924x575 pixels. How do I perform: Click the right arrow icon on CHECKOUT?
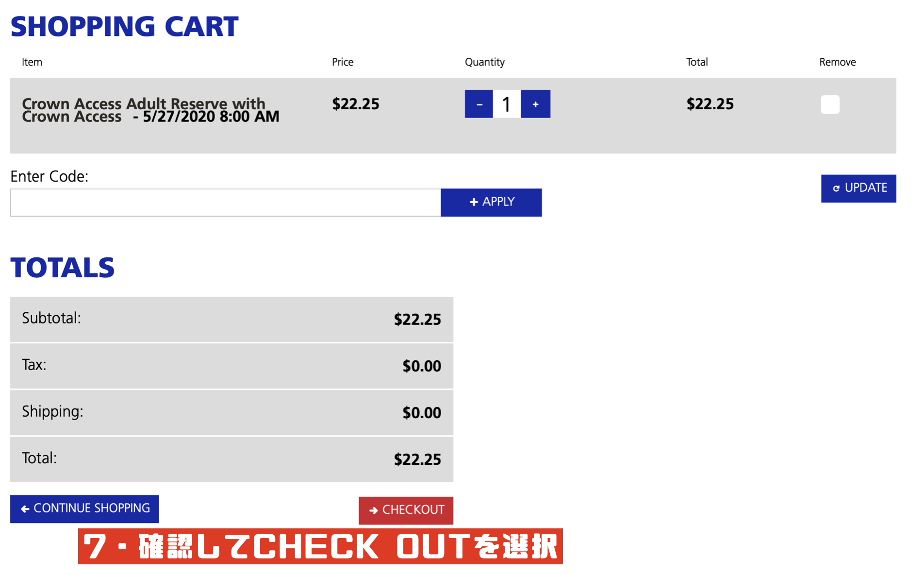point(373,510)
